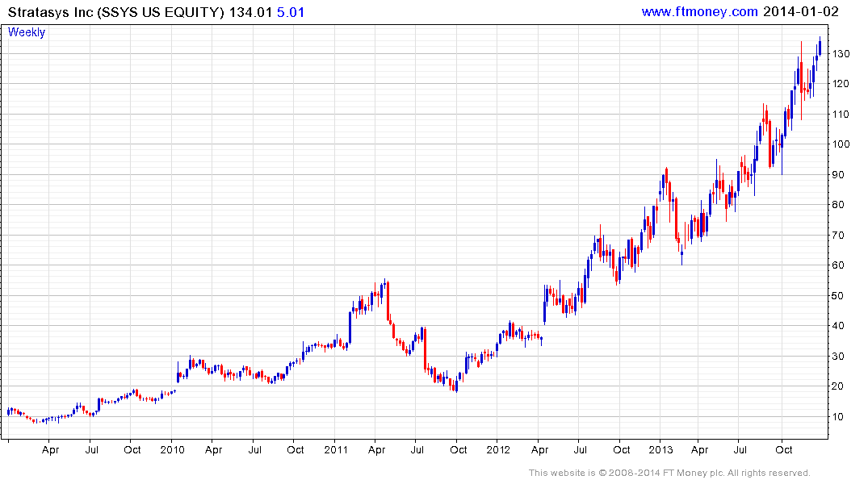Click the chart date 2014-01-02
Viewport: 868px width, 484px height.
(x=800, y=11)
